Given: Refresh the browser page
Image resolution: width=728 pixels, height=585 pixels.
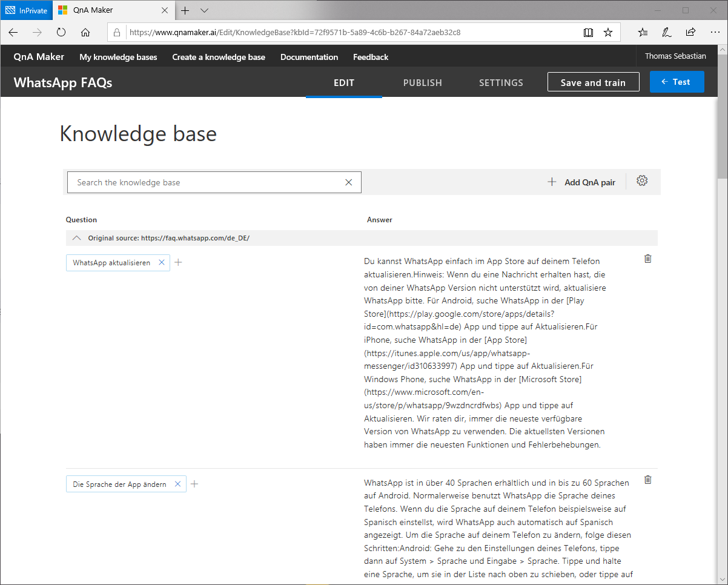Looking at the screenshot, I should coord(61,33).
